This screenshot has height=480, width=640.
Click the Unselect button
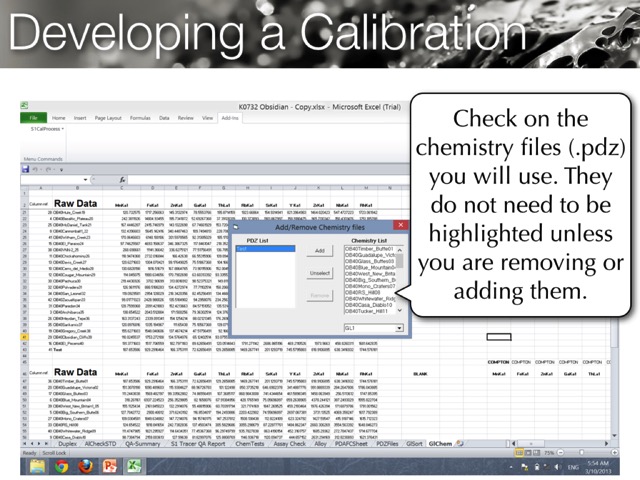tap(319, 272)
